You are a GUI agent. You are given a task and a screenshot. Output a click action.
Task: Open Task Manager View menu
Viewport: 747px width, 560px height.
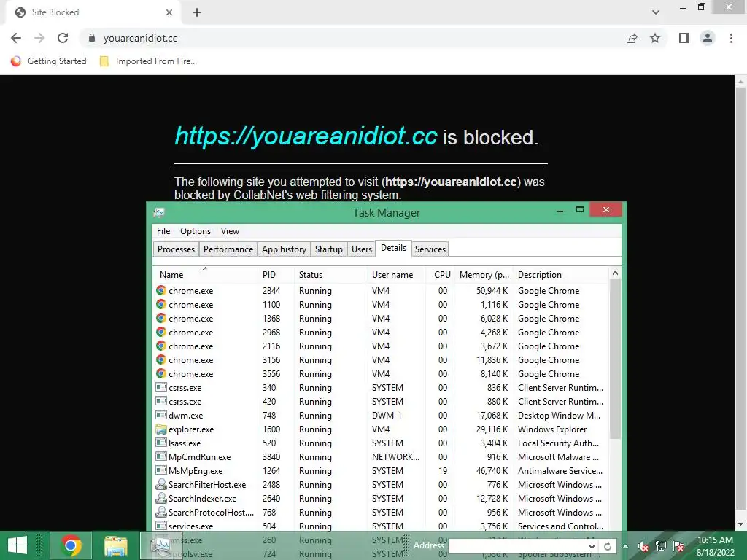click(230, 231)
